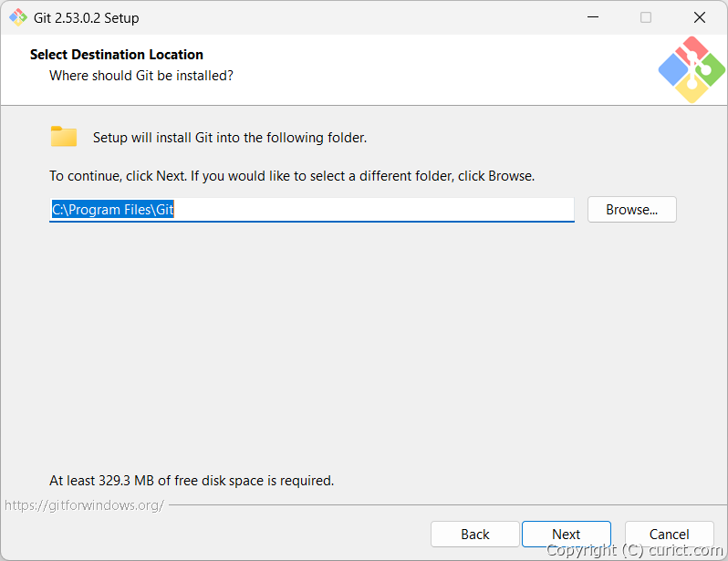Screen dimensions: 728x561
Task: Go back to the previous setup step
Action: pyautogui.click(x=474, y=535)
